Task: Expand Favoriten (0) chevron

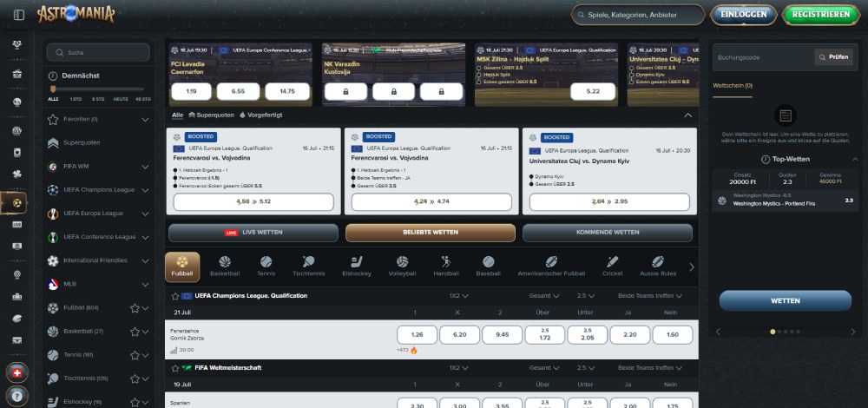Action: click(145, 120)
